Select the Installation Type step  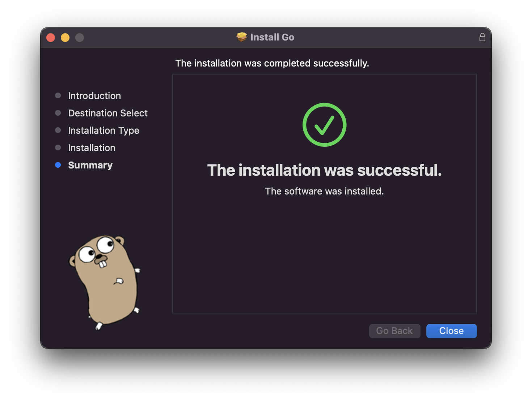click(x=104, y=131)
